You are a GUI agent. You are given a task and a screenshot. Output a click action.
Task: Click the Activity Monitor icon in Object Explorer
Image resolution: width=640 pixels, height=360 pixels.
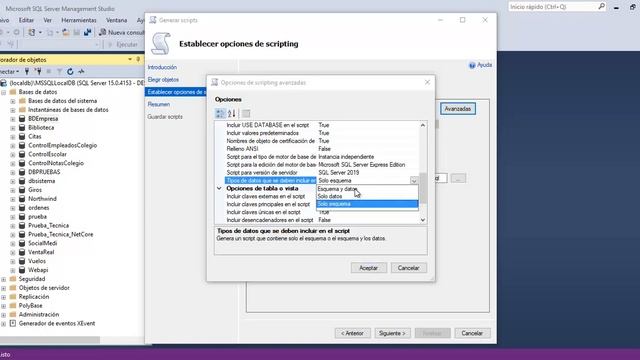(x=81, y=71)
